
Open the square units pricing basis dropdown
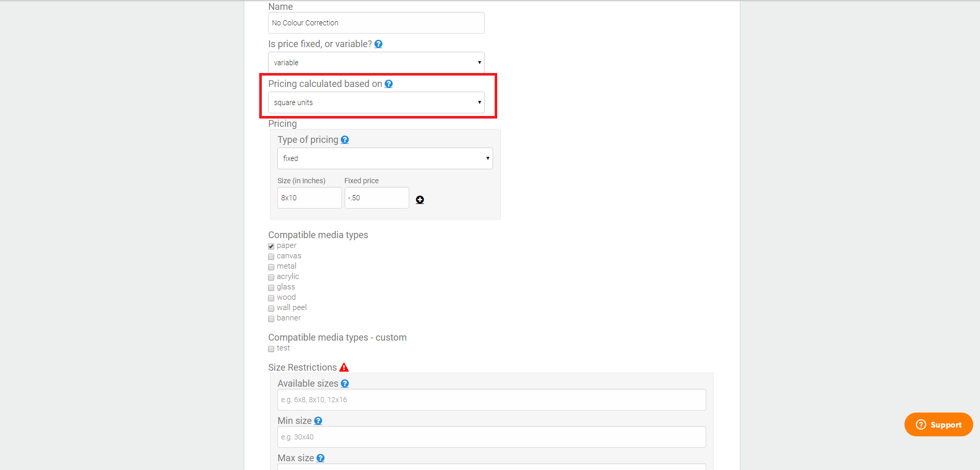tap(376, 102)
